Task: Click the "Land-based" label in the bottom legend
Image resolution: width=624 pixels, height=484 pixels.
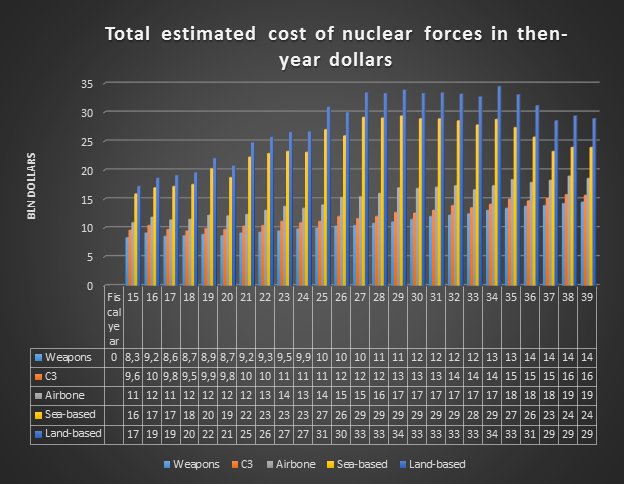Action: click(x=437, y=464)
